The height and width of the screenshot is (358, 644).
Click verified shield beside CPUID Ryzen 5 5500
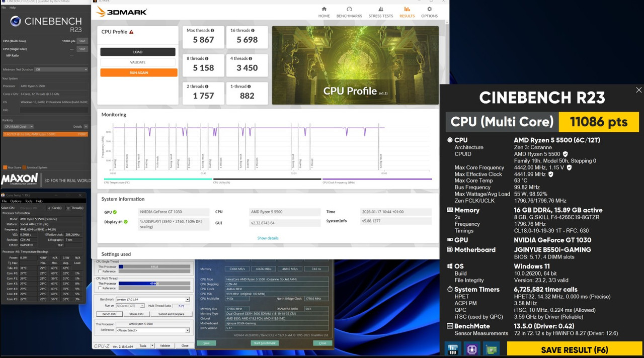point(565,154)
